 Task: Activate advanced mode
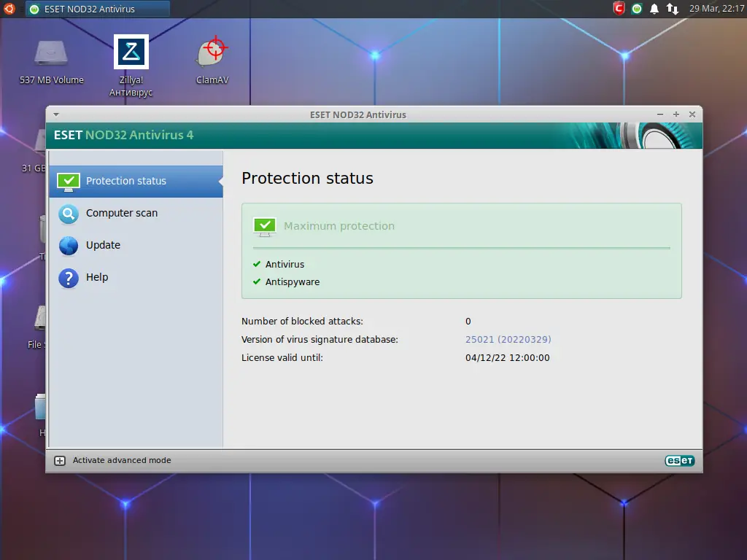click(x=121, y=460)
